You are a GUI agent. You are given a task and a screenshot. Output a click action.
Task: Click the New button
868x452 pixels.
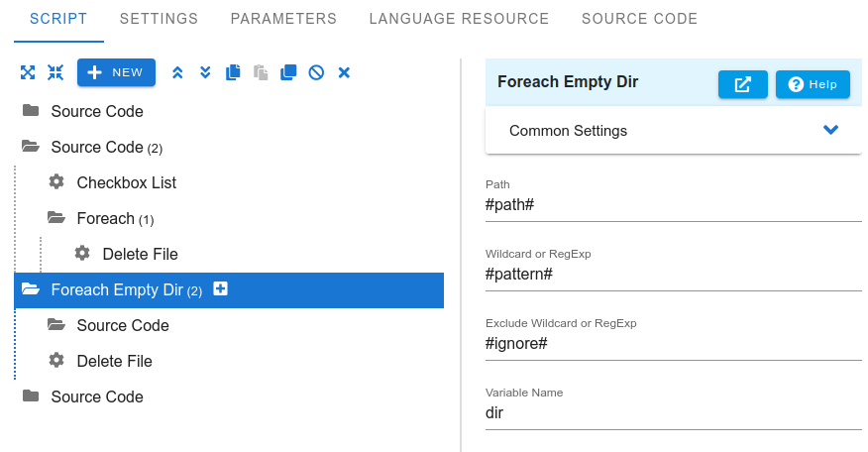coord(116,72)
